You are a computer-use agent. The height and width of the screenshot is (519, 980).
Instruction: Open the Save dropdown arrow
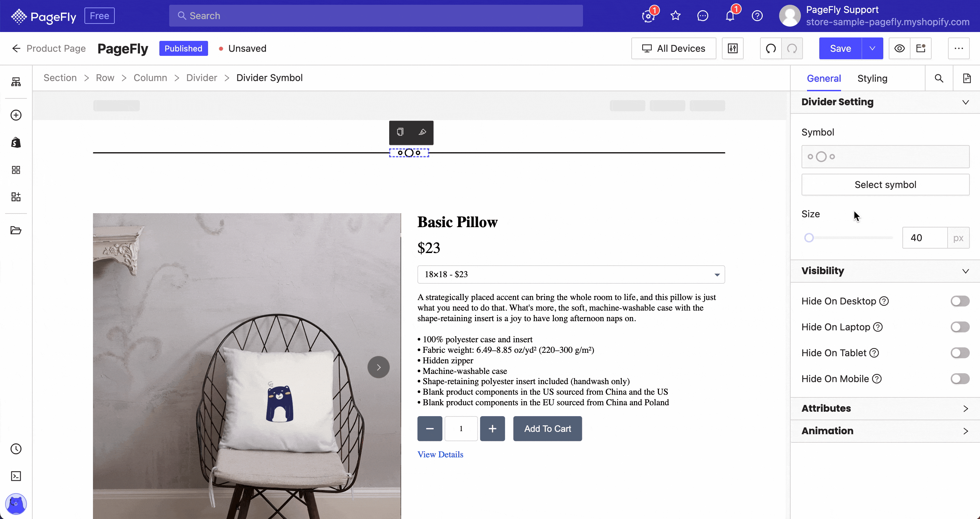click(872, 48)
